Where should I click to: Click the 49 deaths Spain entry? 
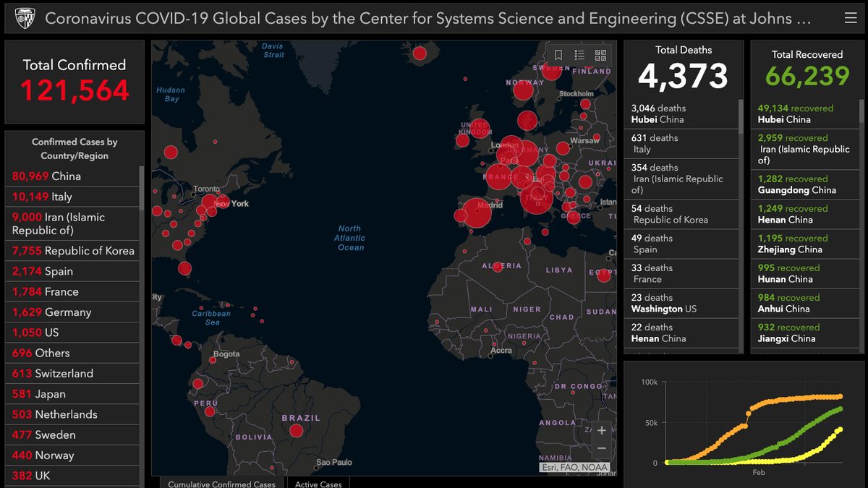[x=681, y=244]
